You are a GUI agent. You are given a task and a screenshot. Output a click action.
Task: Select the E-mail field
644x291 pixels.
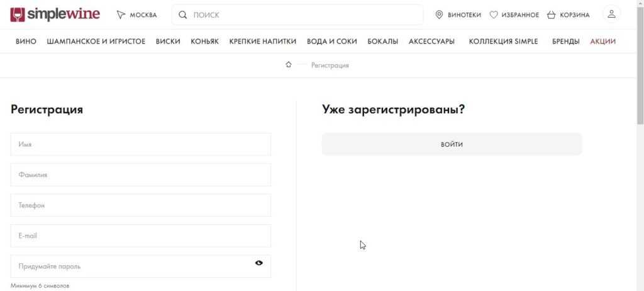click(x=140, y=236)
